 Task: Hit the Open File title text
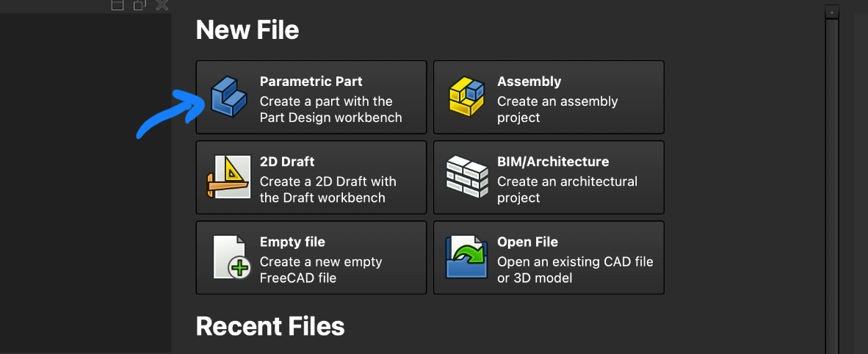coord(527,242)
